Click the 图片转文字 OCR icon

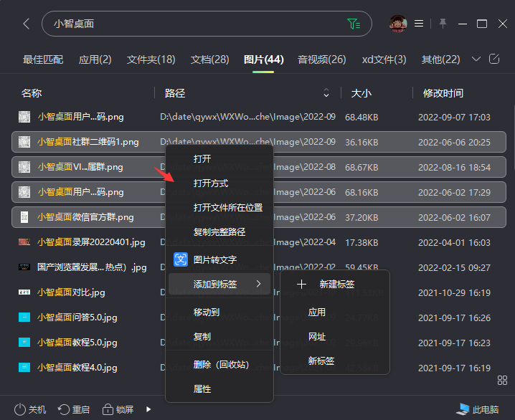[181, 259]
